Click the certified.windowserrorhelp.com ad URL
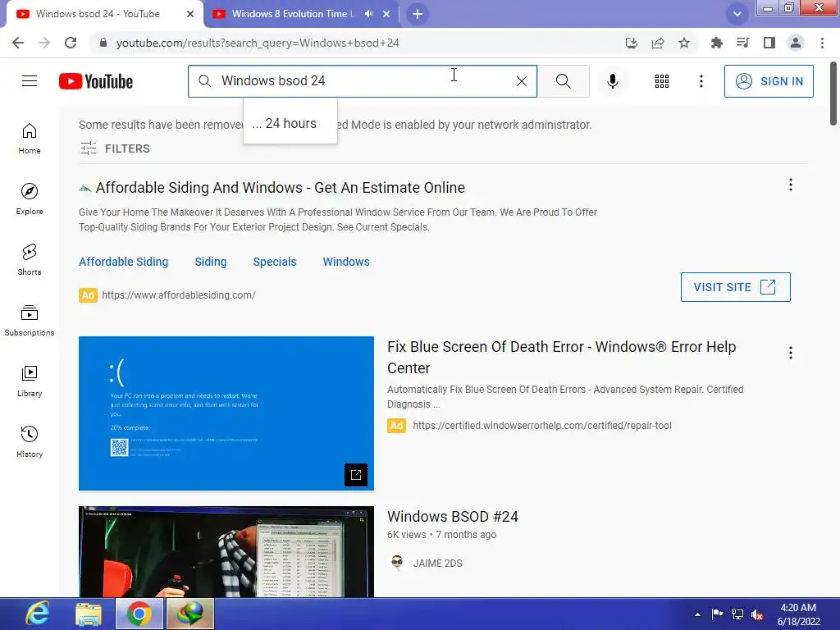840x630 pixels. pyautogui.click(x=541, y=426)
